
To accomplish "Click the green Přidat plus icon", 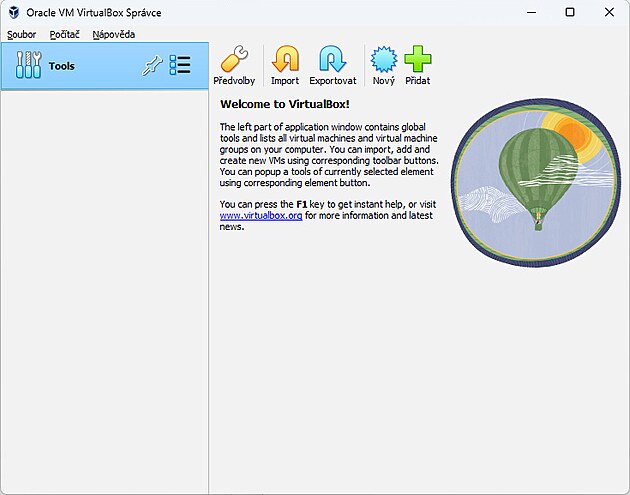I will click(x=417, y=66).
